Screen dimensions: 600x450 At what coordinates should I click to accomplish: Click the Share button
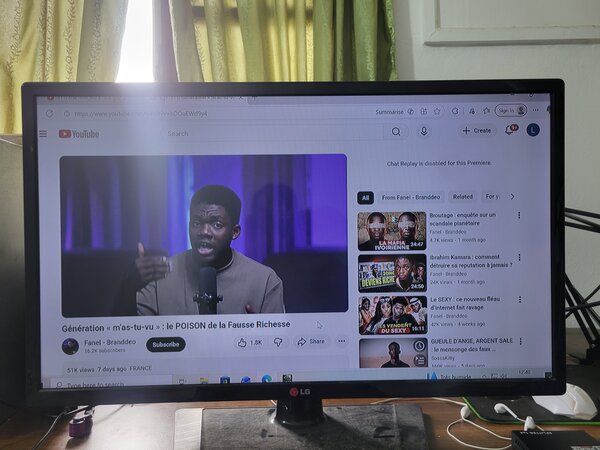[311, 342]
